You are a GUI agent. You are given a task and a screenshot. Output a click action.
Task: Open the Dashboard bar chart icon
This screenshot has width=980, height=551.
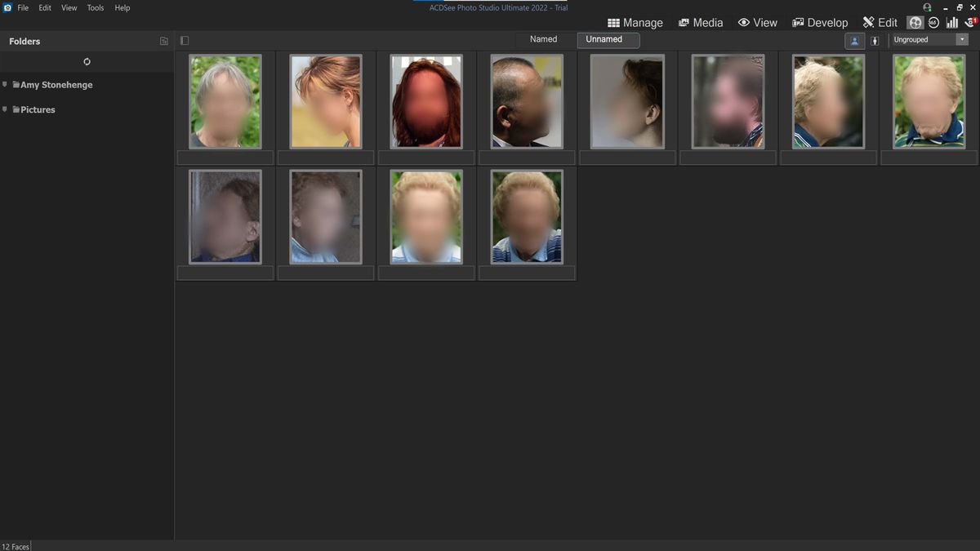tap(952, 23)
